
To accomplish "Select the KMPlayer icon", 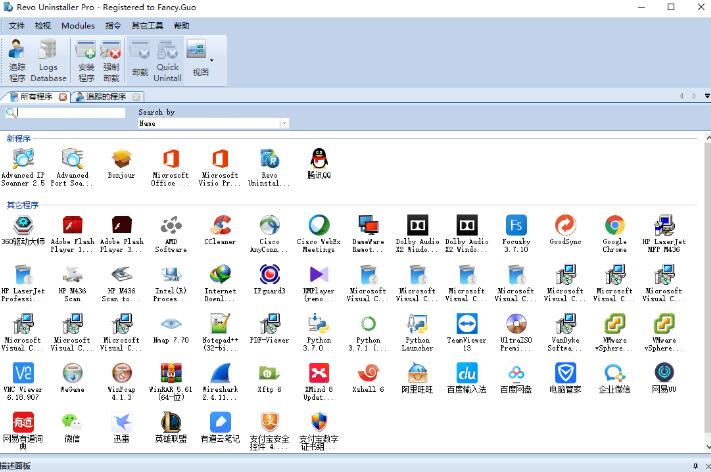I will 319,274.
